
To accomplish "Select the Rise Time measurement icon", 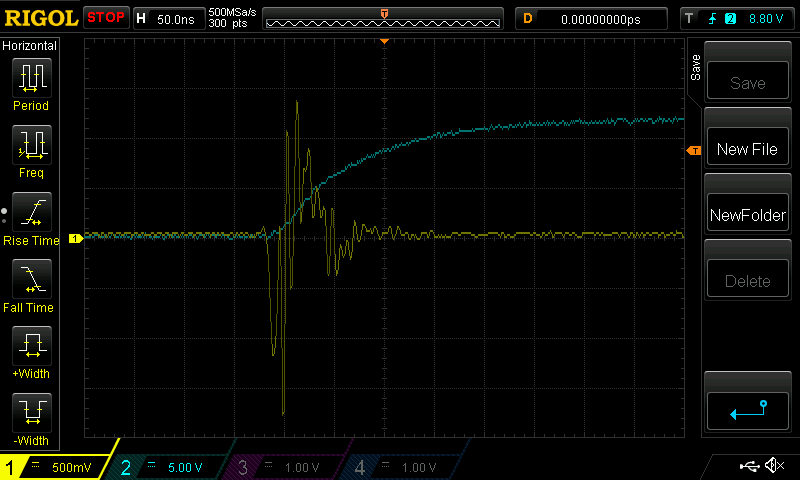I will click(x=32, y=212).
